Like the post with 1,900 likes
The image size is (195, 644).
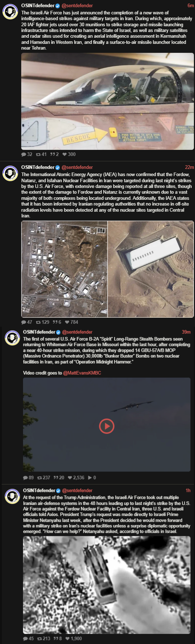pos(68,638)
